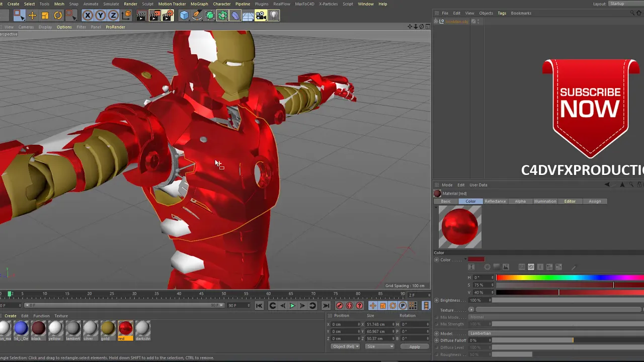Screen dimensions: 644x362
Task: Adjust the Value slider
Action: (x=570, y=292)
